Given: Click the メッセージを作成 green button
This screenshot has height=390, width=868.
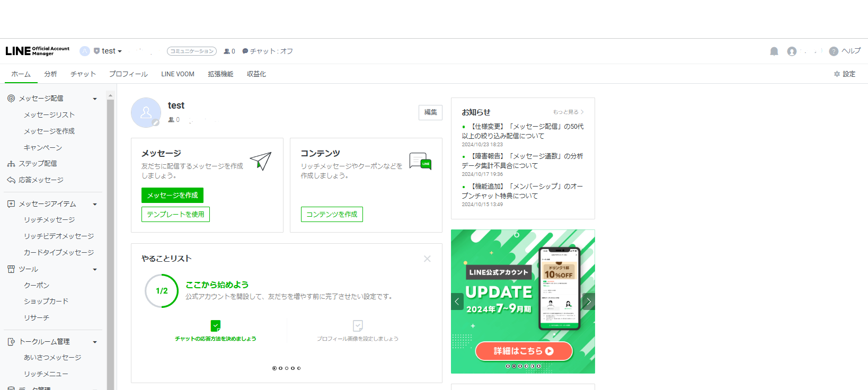Looking at the screenshot, I should point(172,195).
